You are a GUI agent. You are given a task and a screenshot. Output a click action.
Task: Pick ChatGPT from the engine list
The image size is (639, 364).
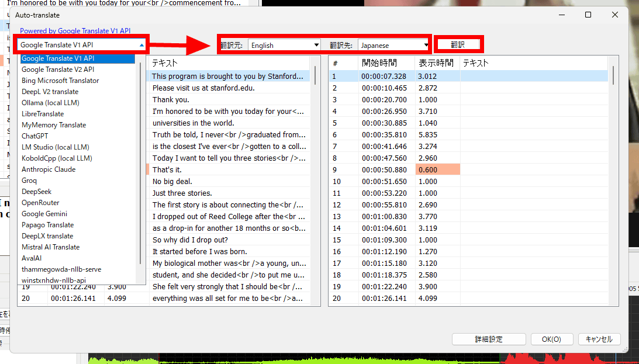34,136
